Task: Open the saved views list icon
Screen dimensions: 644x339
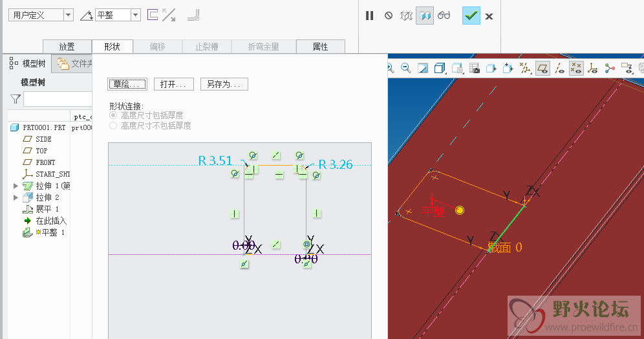Action: pyautogui.click(x=458, y=68)
